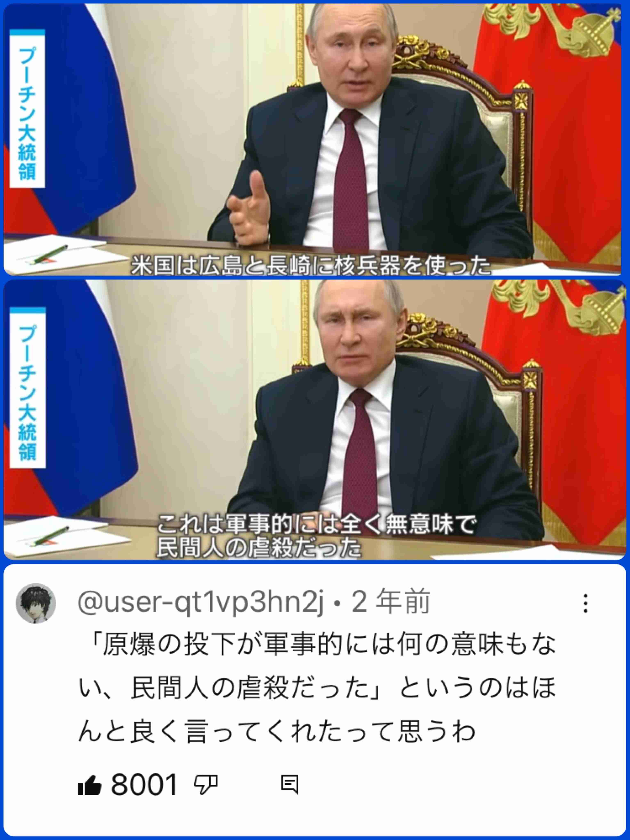This screenshot has height=840, width=630.
Task: Click the '2 年前' comment timestamp
Action: (391, 602)
